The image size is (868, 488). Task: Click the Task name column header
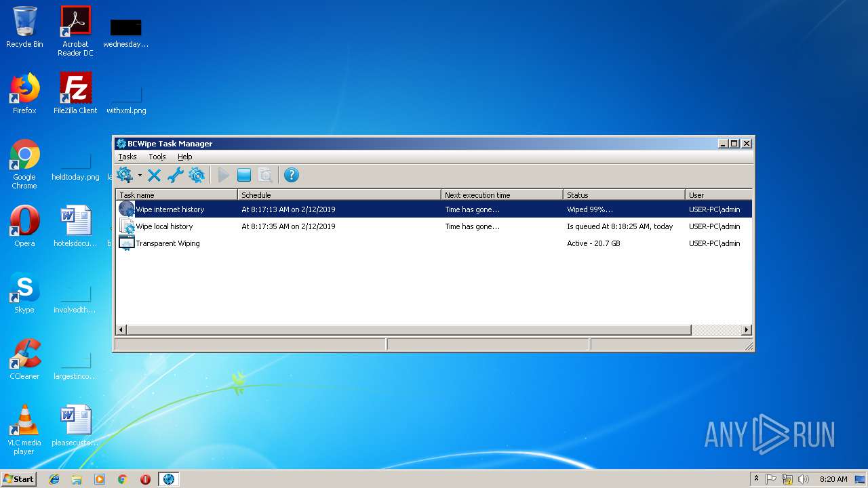point(177,195)
